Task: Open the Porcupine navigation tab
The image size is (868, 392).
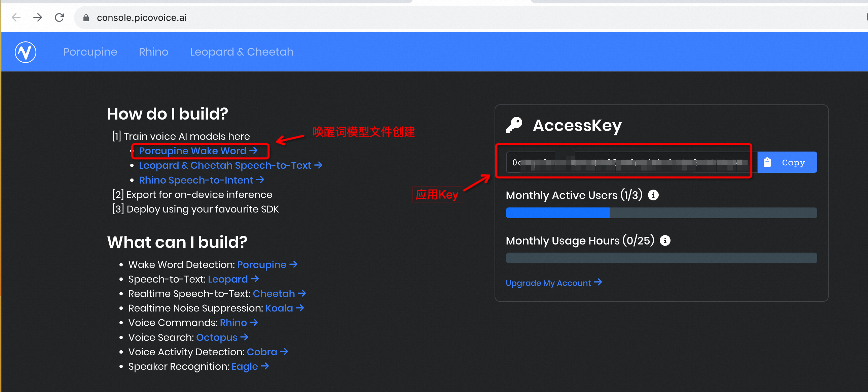Action: (x=90, y=52)
